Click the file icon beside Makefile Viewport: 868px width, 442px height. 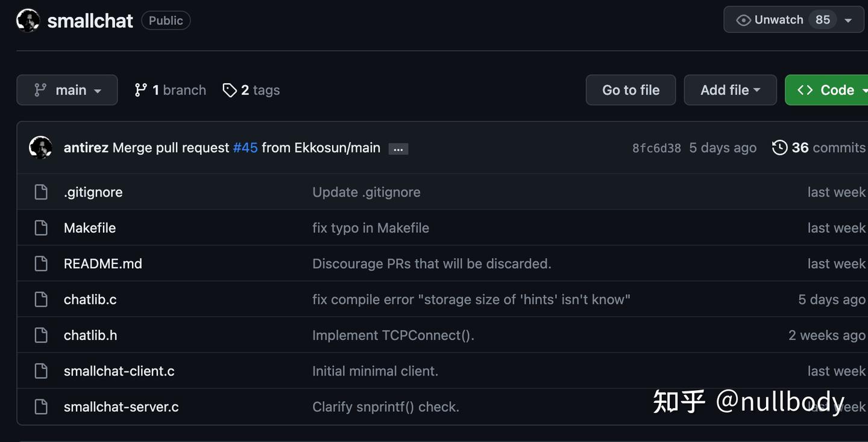point(41,228)
